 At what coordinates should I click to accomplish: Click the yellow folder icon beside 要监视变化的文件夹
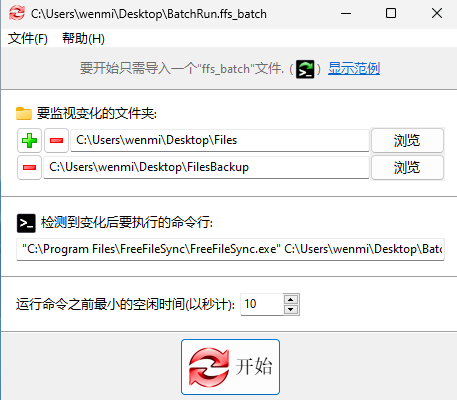click(24, 114)
